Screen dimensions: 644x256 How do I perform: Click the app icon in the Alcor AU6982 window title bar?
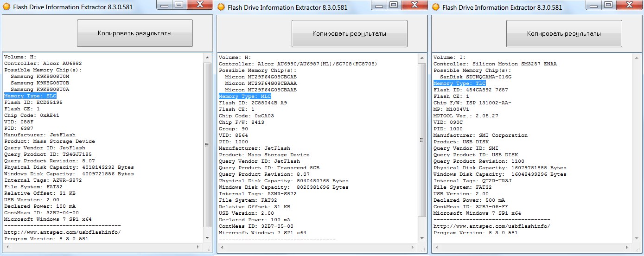pos(6,7)
